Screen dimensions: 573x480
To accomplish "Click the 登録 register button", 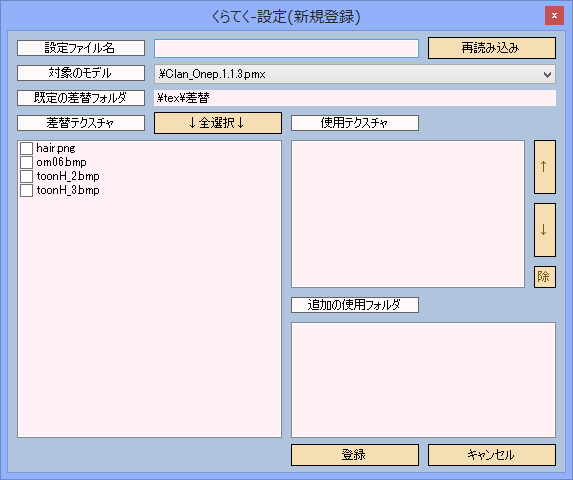I will [x=355, y=455].
